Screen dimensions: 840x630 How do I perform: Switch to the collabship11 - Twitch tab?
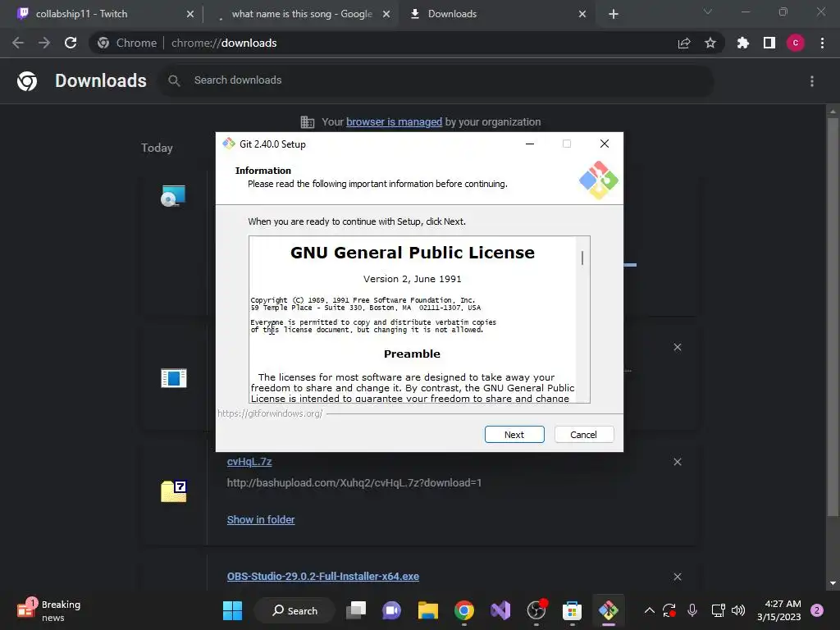[x=102, y=14]
